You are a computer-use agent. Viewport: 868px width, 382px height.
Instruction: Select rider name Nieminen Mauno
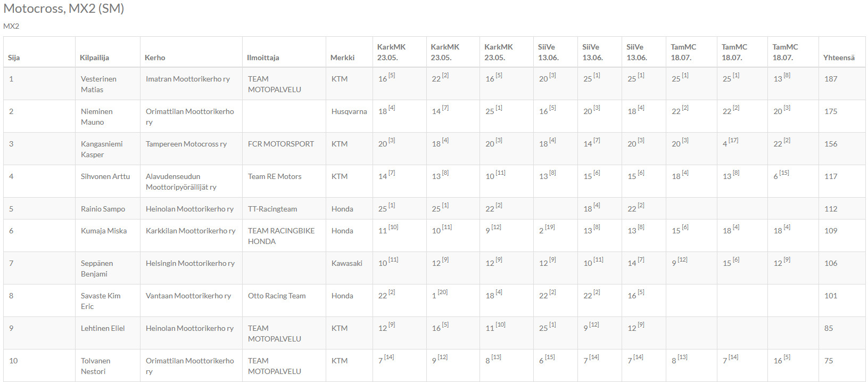97,117
